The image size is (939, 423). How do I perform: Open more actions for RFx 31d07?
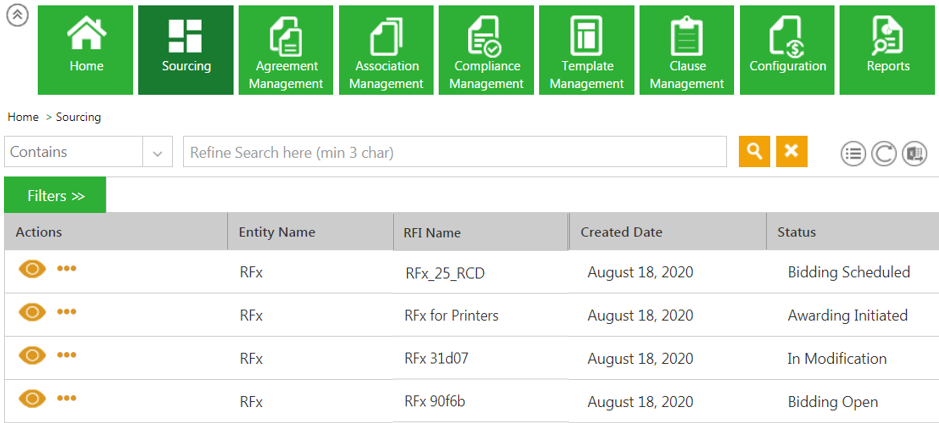point(67,355)
